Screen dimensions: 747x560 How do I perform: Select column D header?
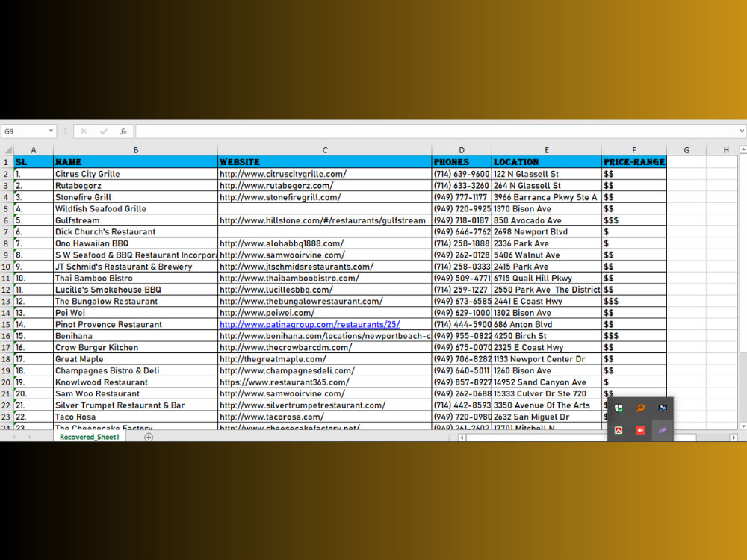pyautogui.click(x=462, y=150)
